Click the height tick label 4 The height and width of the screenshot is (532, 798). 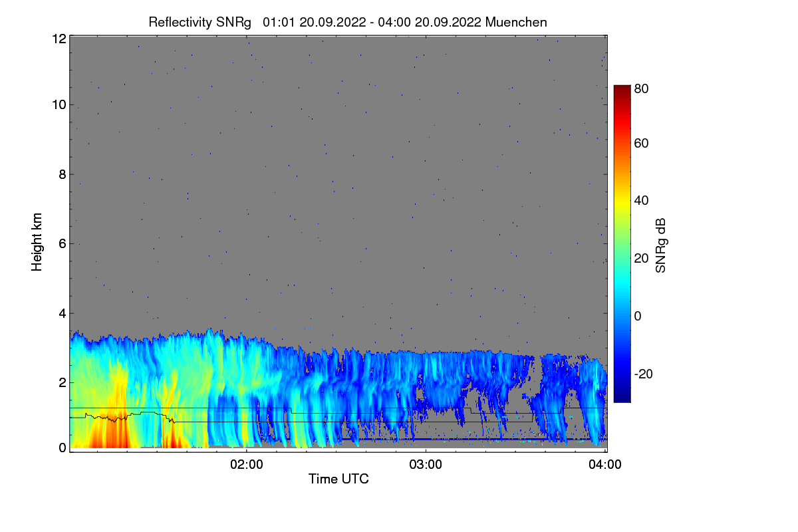coord(62,313)
